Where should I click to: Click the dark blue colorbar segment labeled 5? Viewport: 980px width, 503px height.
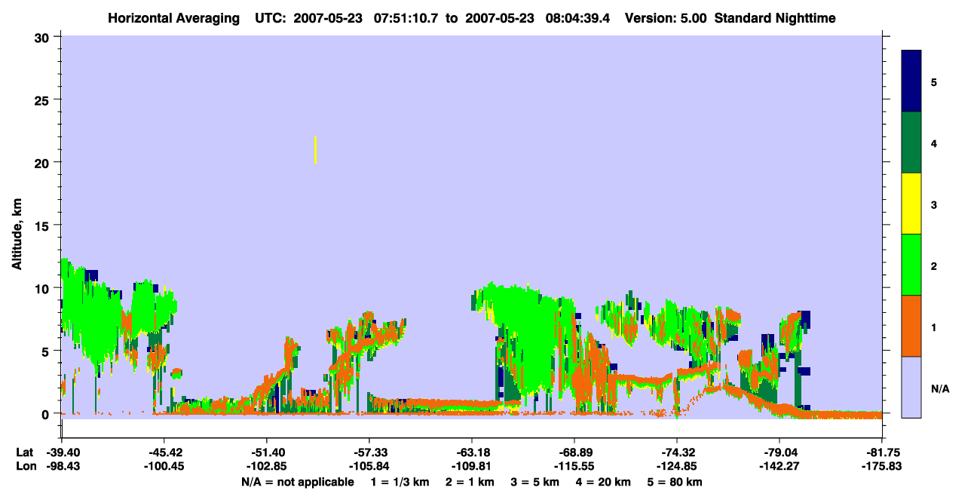click(x=911, y=81)
